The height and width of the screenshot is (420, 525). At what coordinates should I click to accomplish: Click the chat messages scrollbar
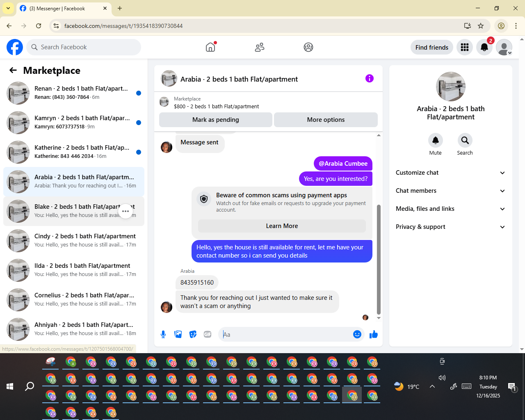pyautogui.click(x=379, y=259)
